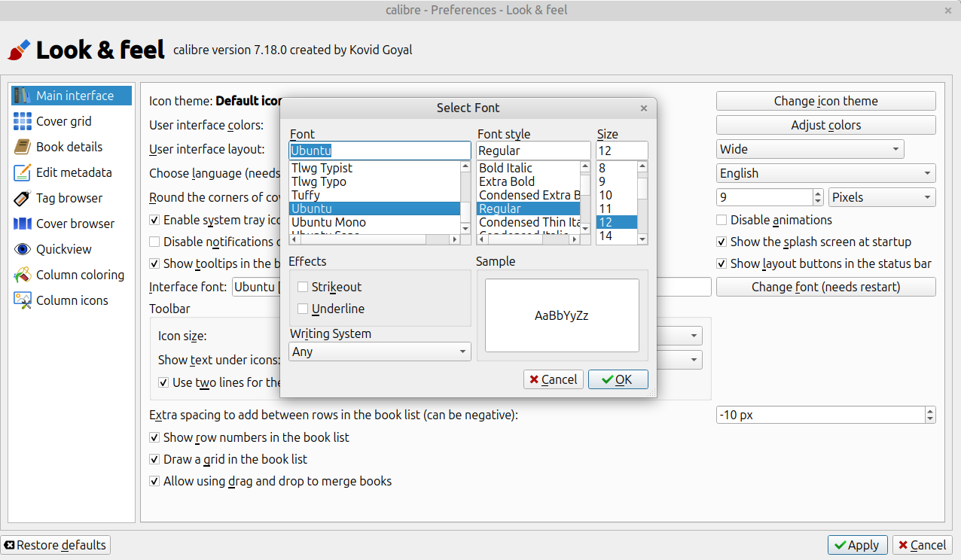Click the Change icon theme button

[x=825, y=101]
